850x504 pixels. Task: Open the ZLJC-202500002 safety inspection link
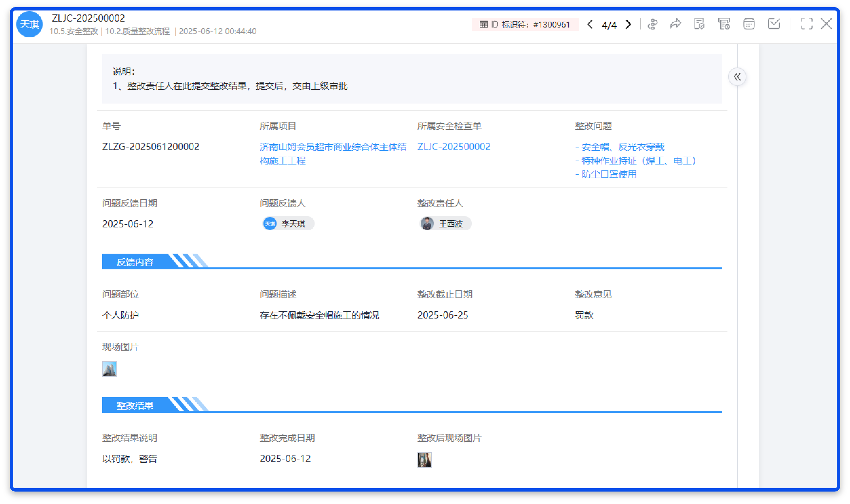pos(454,146)
